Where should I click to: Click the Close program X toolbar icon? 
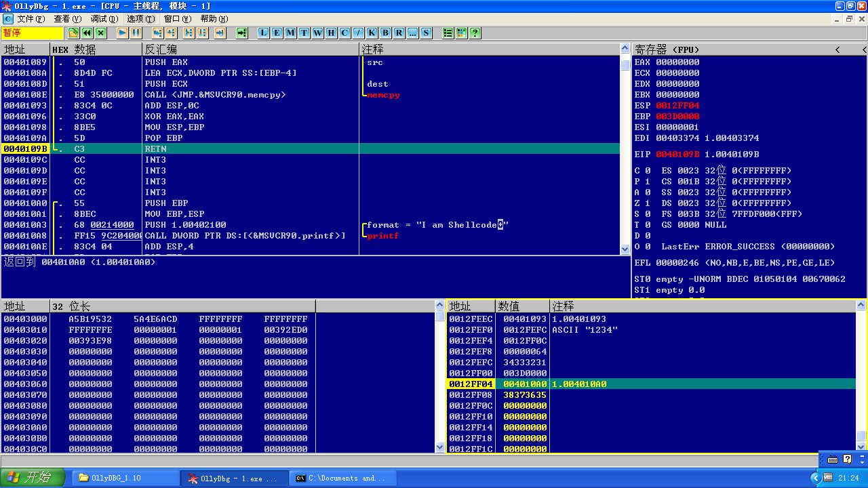click(x=100, y=33)
